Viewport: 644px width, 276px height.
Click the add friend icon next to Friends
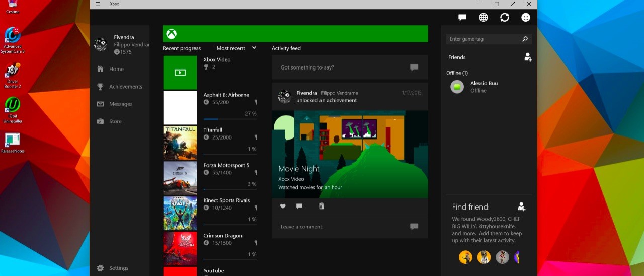(x=528, y=57)
